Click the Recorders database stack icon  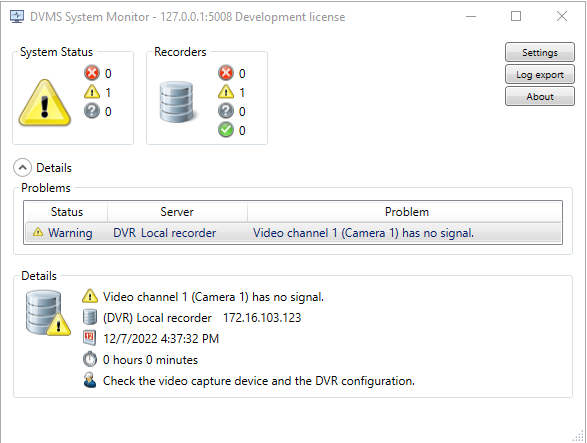click(176, 102)
